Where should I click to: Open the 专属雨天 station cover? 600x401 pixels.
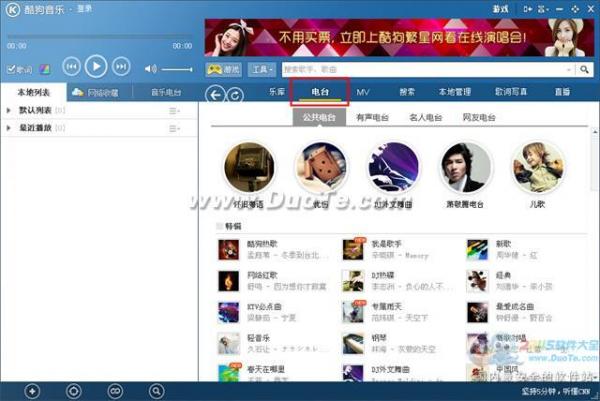[x=353, y=312]
